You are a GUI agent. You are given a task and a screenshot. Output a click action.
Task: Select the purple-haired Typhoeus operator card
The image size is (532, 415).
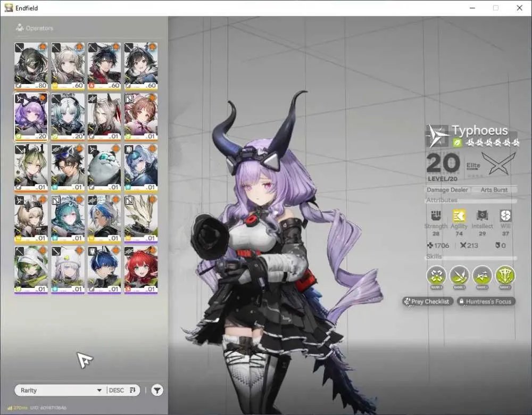tap(31, 117)
